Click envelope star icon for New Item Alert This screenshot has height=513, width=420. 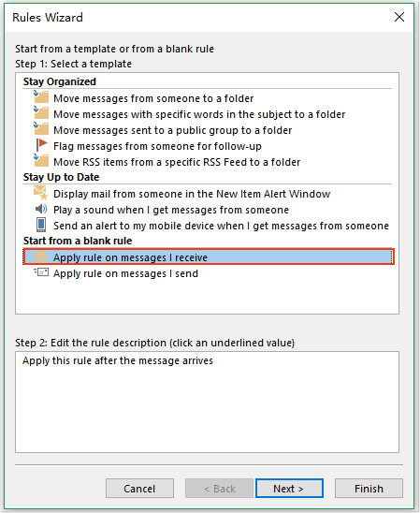click(41, 193)
